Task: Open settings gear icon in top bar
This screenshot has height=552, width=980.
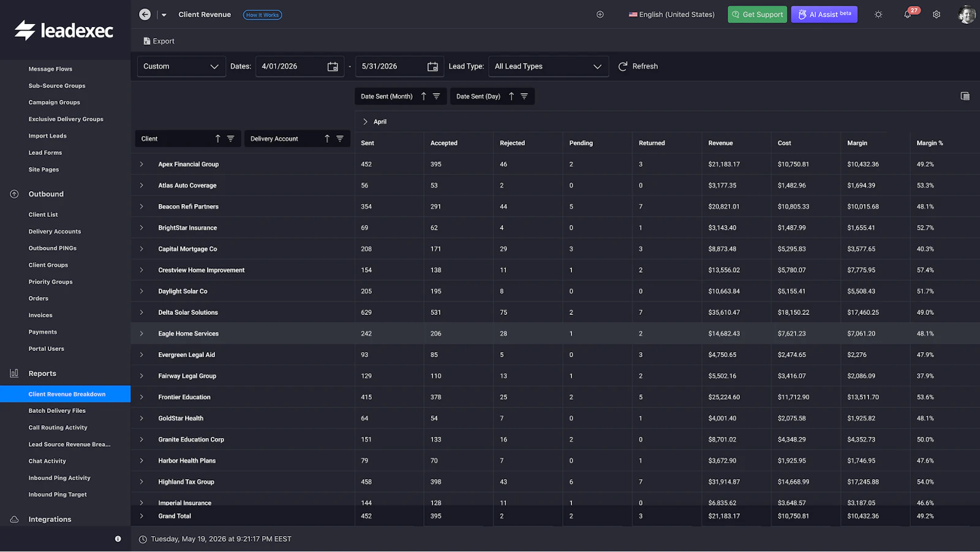Action: pyautogui.click(x=937, y=15)
